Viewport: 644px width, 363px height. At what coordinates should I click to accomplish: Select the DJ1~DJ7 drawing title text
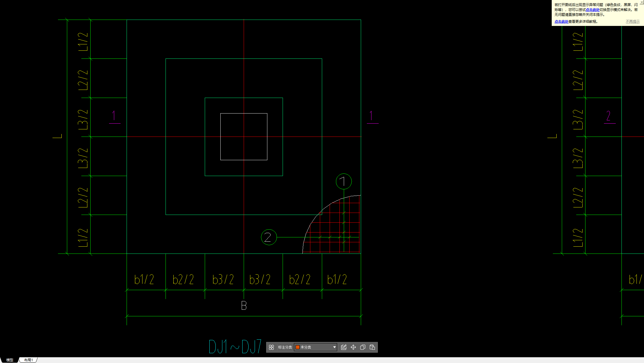(235, 347)
